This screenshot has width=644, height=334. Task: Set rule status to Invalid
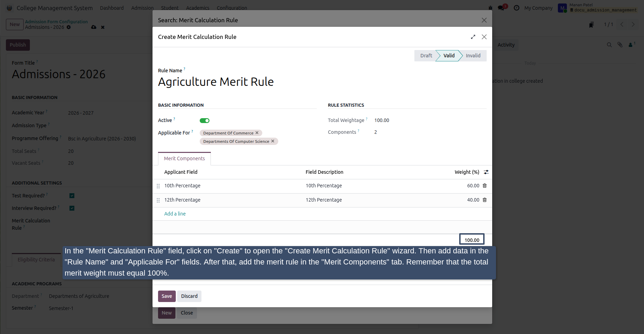tap(473, 56)
